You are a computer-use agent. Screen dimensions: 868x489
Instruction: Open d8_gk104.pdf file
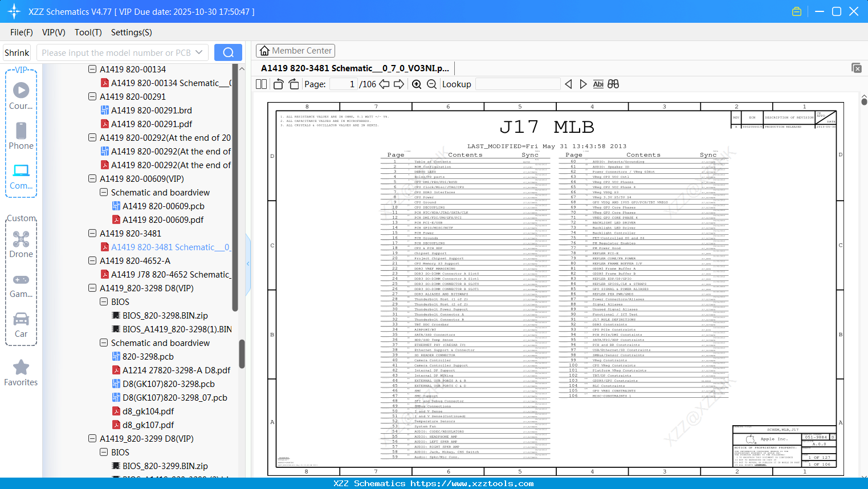[148, 411]
